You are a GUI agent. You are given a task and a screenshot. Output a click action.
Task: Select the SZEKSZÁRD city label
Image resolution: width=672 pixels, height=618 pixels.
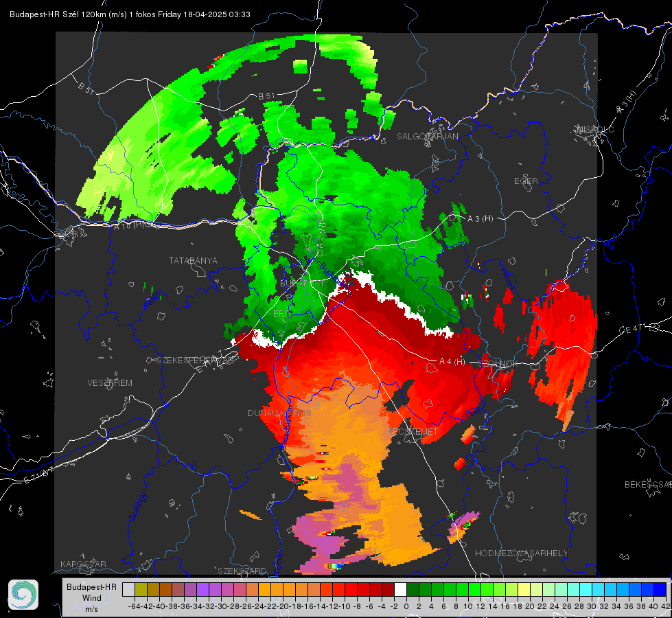click(242, 571)
